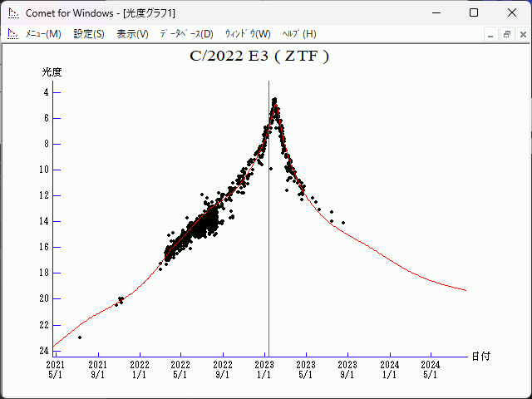
Task: Click magnitude 22 axis label
Action: [44, 325]
